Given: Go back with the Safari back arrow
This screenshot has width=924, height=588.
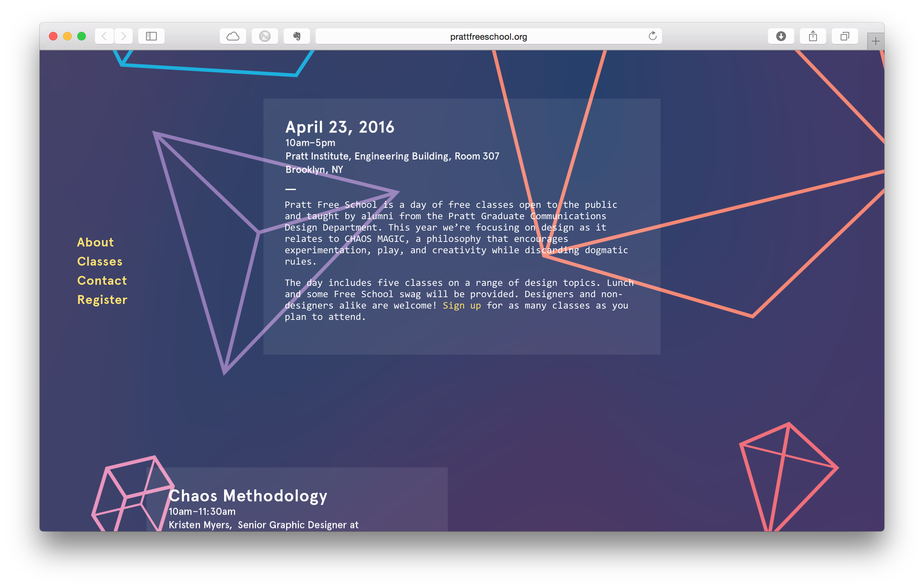Looking at the screenshot, I should (104, 37).
